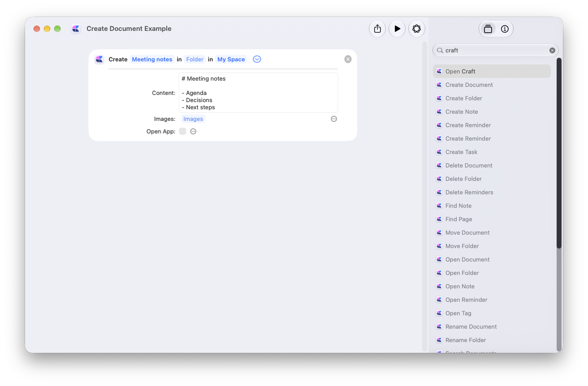588x386 pixels.
Task: Click the circled minus icon beside Open App checkbox
Action: (x=193, y=132)
